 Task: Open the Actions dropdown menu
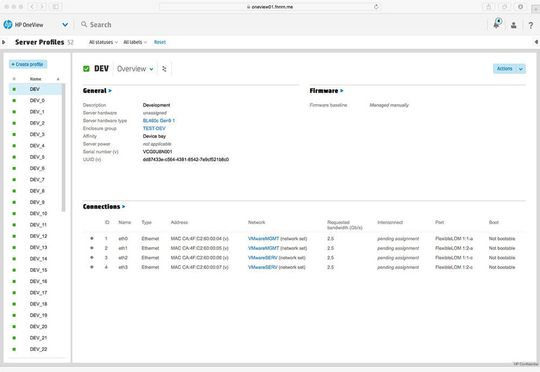pos(509,69)
